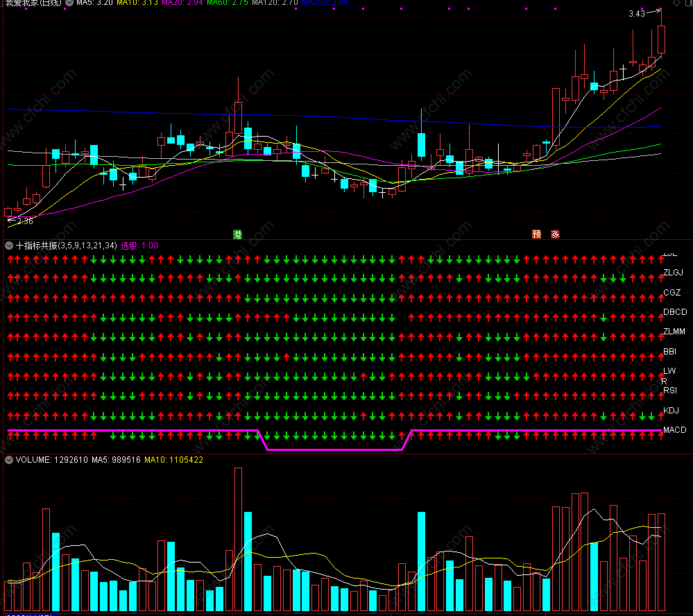693x616 pixels.
Task: Open the main chart indicator dropdown arrow
Action: point(69,3)
